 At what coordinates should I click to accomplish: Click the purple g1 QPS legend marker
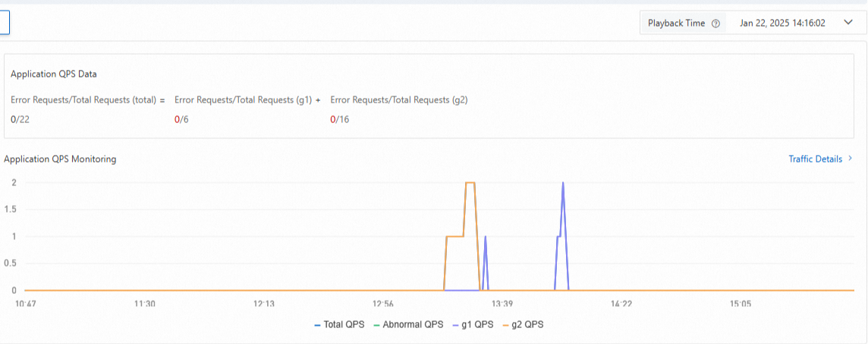pos(456,324)
